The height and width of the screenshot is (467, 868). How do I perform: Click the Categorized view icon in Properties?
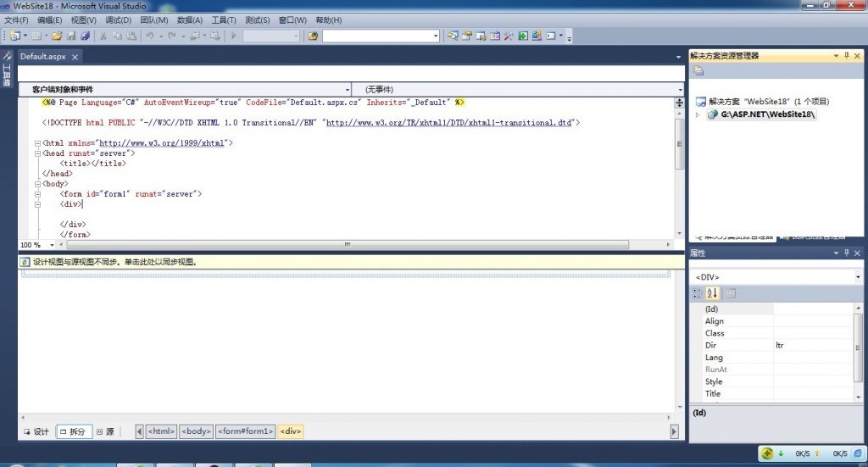698,293
